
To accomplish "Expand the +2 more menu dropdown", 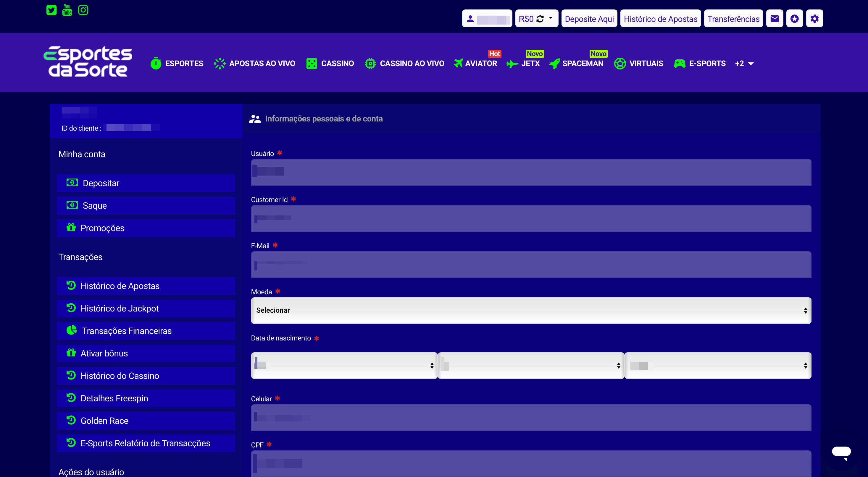I will (744, 63).
